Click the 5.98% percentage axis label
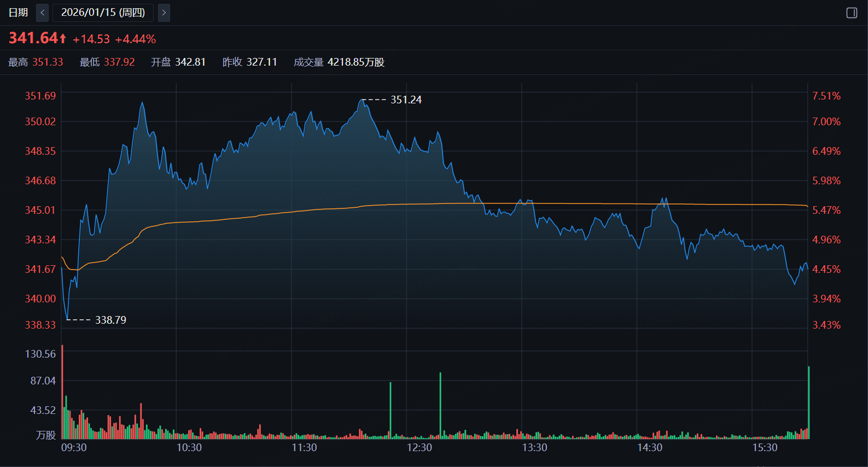The image size is (868, 467). point(826,180)
